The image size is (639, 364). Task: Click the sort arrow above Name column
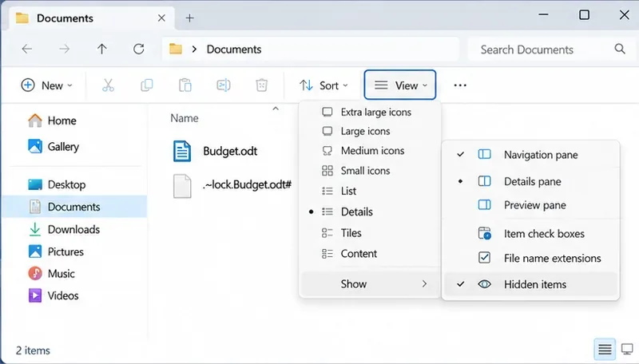tap(276, 109)
